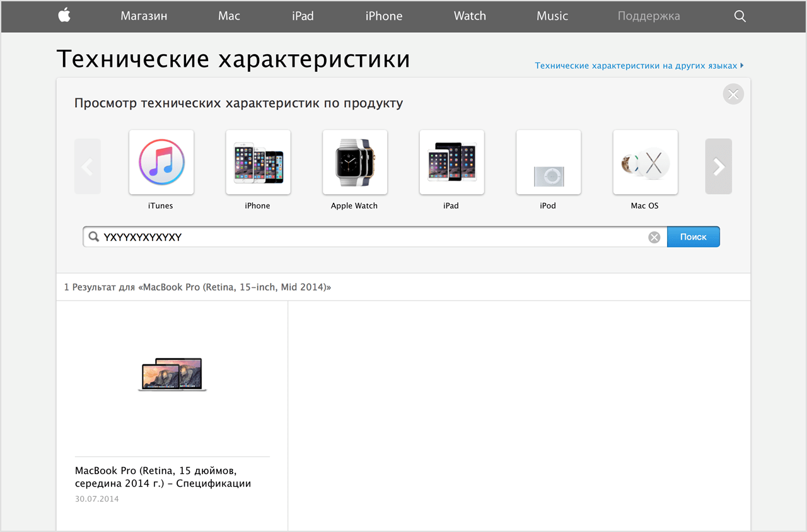Screen dimensions: 807x532
Task: Open Технические характеристики на других языках link
Action: pyautogui.click(x=639, y=66)
